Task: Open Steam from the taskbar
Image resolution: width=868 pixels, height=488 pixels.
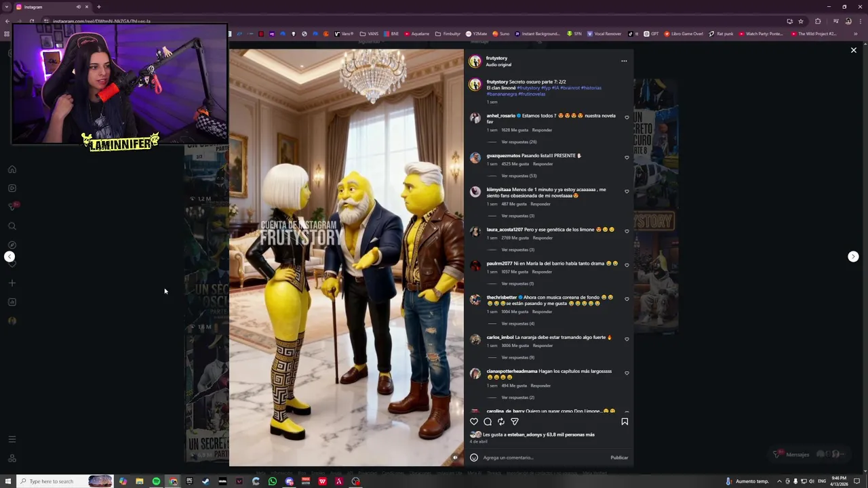Action: 206,481
